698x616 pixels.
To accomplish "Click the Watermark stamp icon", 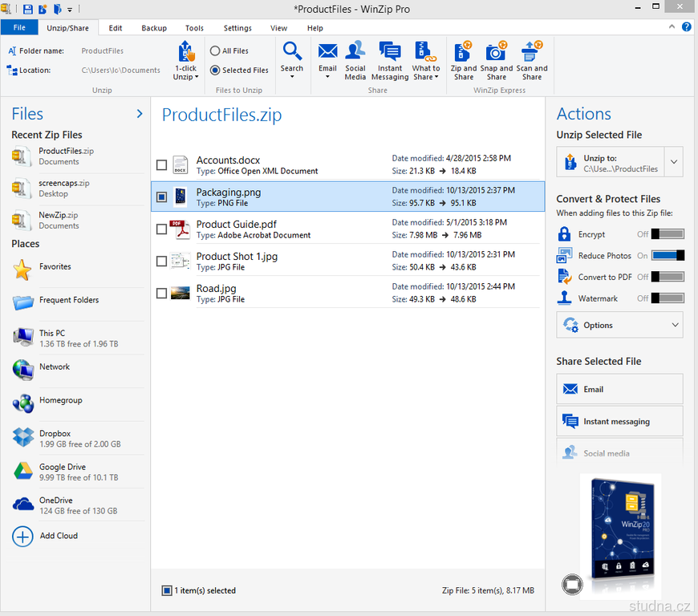I will point(564,298).
